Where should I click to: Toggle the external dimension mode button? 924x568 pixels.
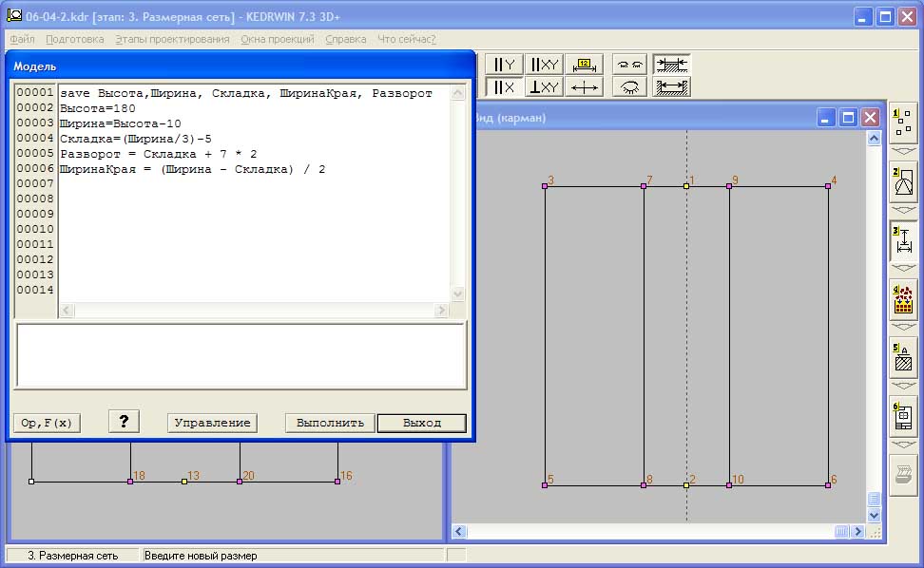671,65
